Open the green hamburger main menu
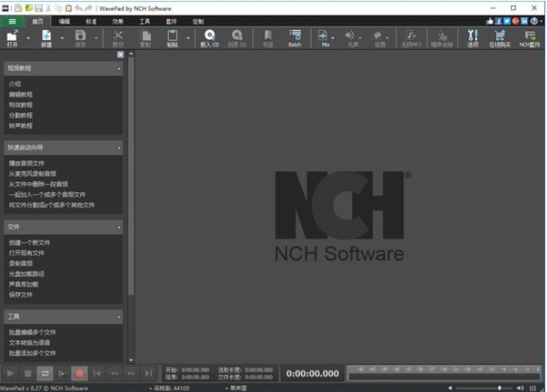 point(12,21)
